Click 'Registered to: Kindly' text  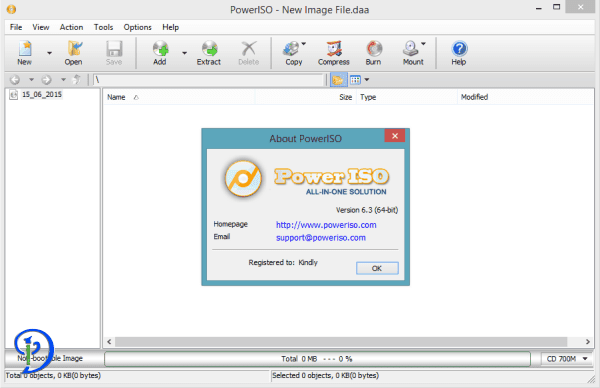[x=283, y=262]
